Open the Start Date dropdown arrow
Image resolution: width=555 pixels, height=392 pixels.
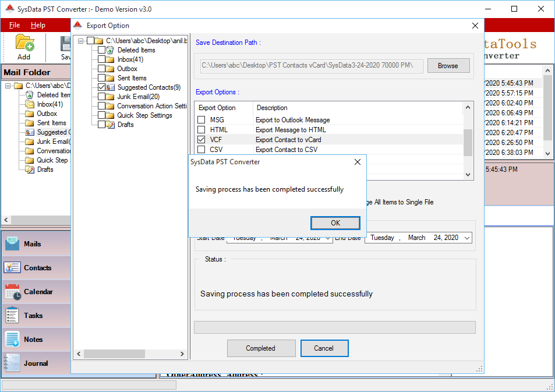coord(328,238)
